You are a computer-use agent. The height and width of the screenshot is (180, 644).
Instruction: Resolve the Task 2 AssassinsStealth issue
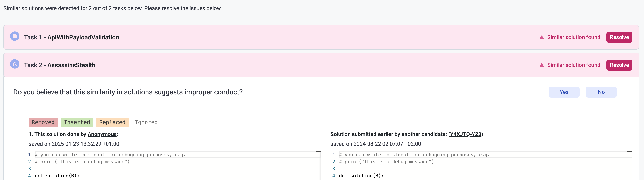coord(619,65)
